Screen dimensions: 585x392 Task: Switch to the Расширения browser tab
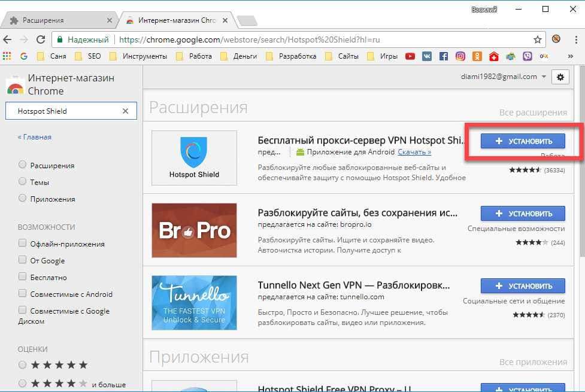pos(59,20)
